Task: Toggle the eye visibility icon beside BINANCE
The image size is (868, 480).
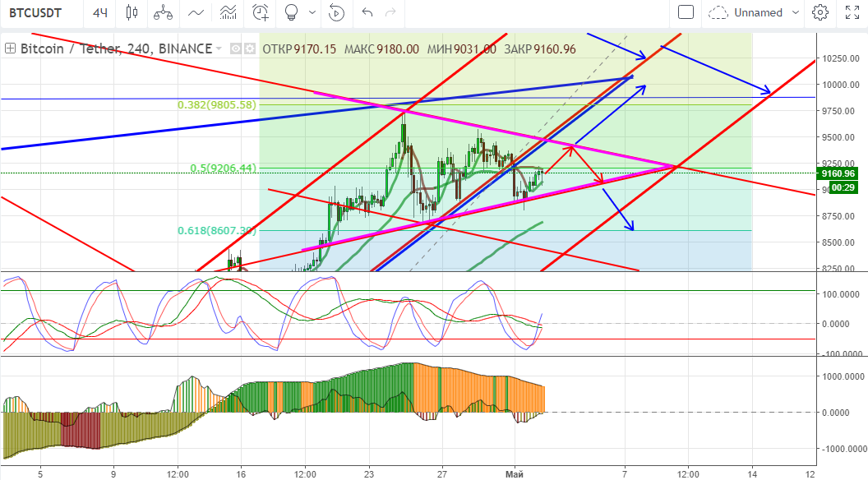Action: coord(236,49)
